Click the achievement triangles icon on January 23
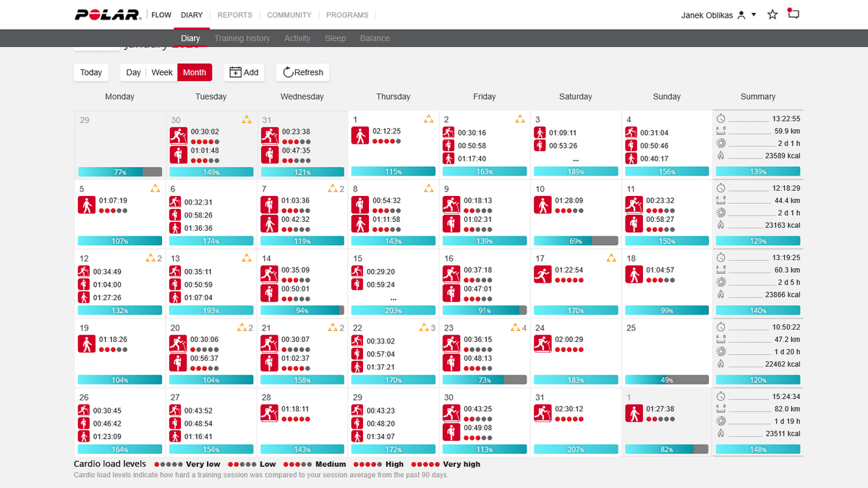This screenshot has height=488, width=868. tap(516, 328)
